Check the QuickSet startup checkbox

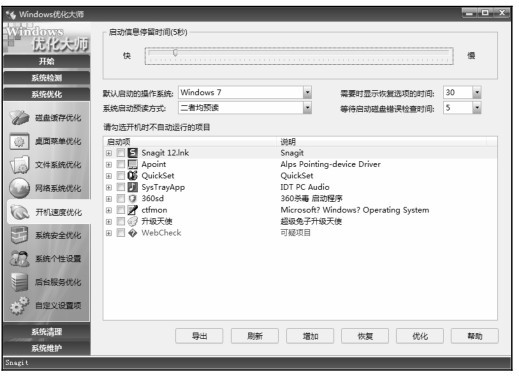(121, 176)
